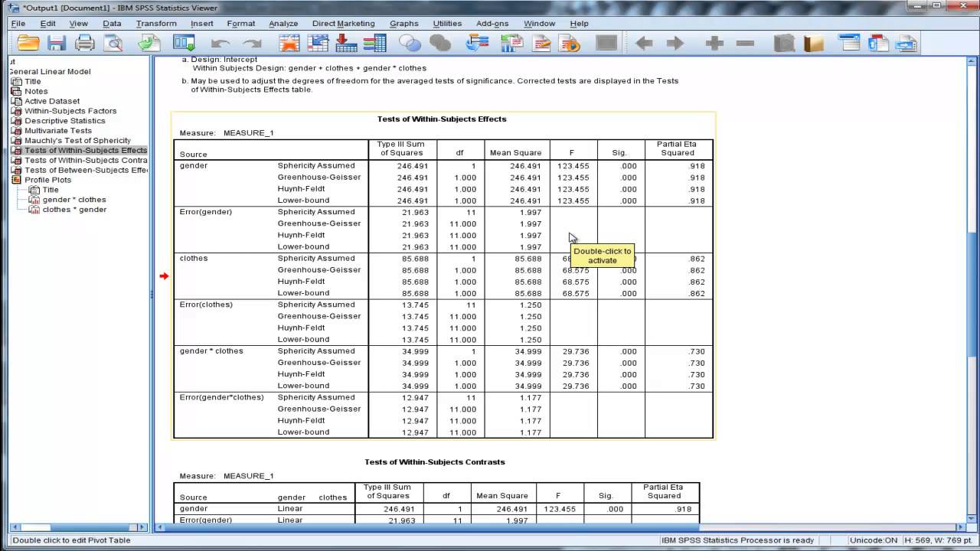
Task: Redo the action using toolbar arrow
Action: click(252, 44)
